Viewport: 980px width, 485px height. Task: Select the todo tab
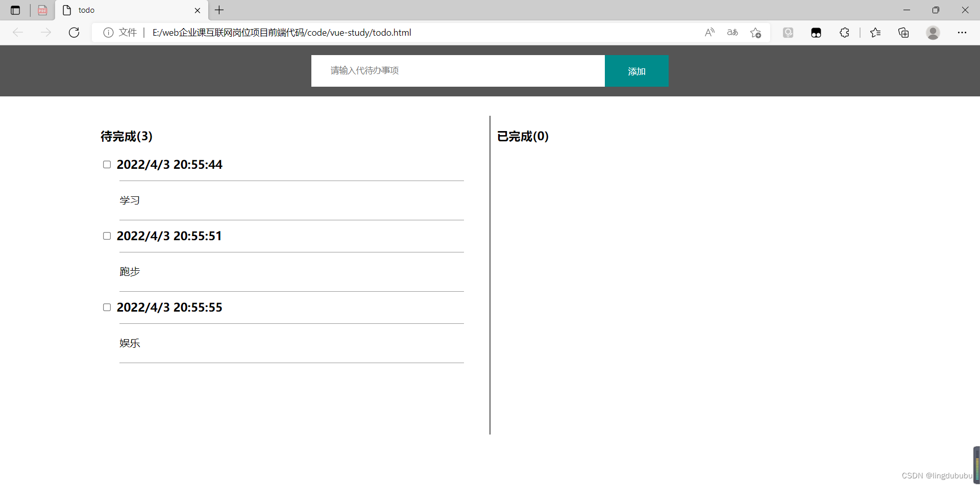pyautogui.click(x=132, y=10)
